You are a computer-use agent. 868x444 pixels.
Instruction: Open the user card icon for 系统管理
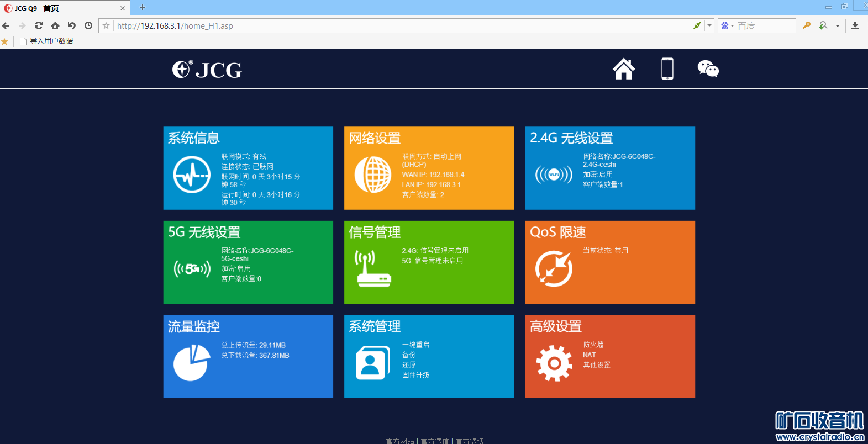(373, 363)
